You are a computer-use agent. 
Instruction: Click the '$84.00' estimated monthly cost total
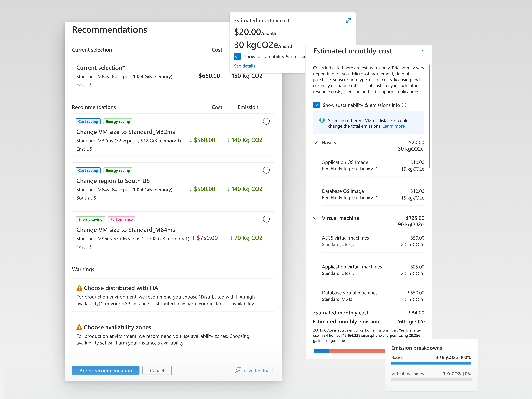(x=416, y=313)
